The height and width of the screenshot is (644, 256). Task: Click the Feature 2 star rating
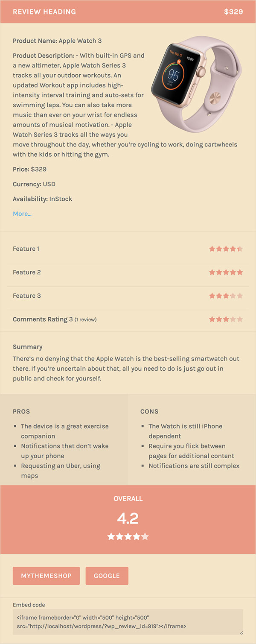coord(226,272)
